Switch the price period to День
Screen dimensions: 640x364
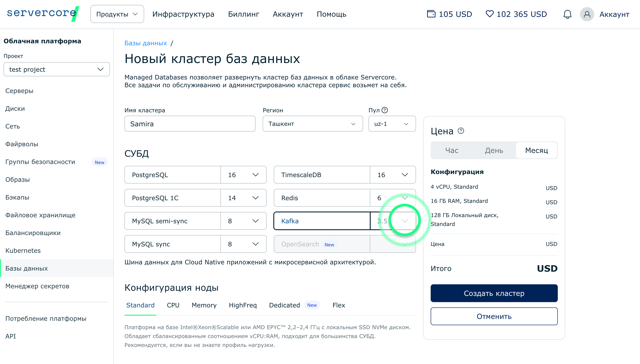pyautogui.click(x=494, y=150)
